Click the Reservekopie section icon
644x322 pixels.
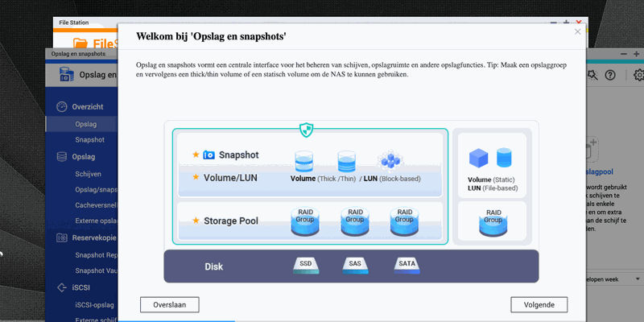tap(61, 237)
